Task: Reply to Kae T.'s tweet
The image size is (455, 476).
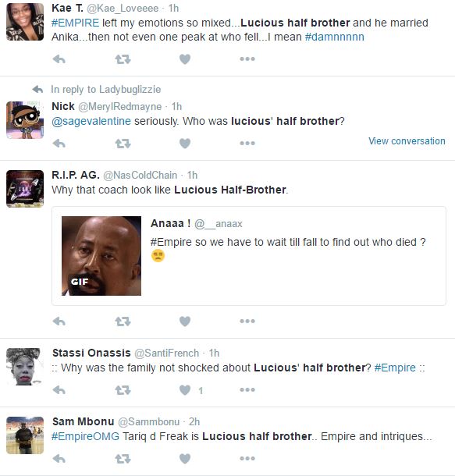Action: coord(59,59)
